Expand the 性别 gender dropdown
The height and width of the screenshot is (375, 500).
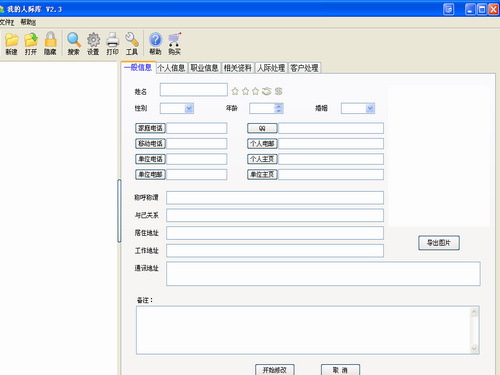coord(189,108)
